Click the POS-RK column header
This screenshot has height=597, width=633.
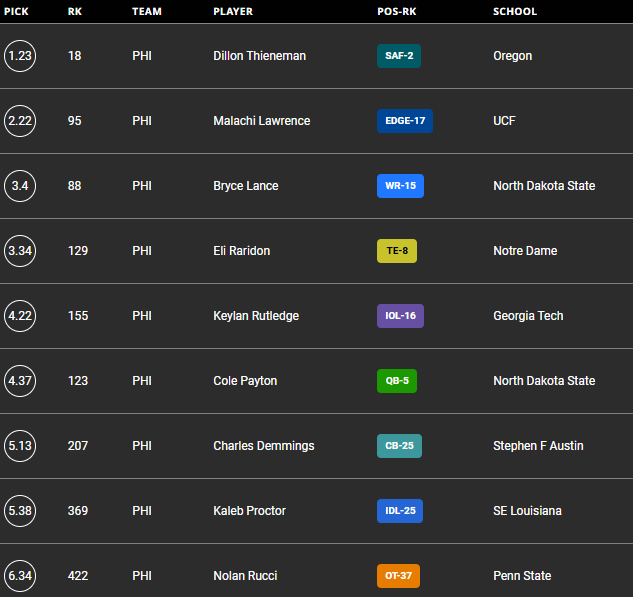pyautogui.click(x=398, y=12)
